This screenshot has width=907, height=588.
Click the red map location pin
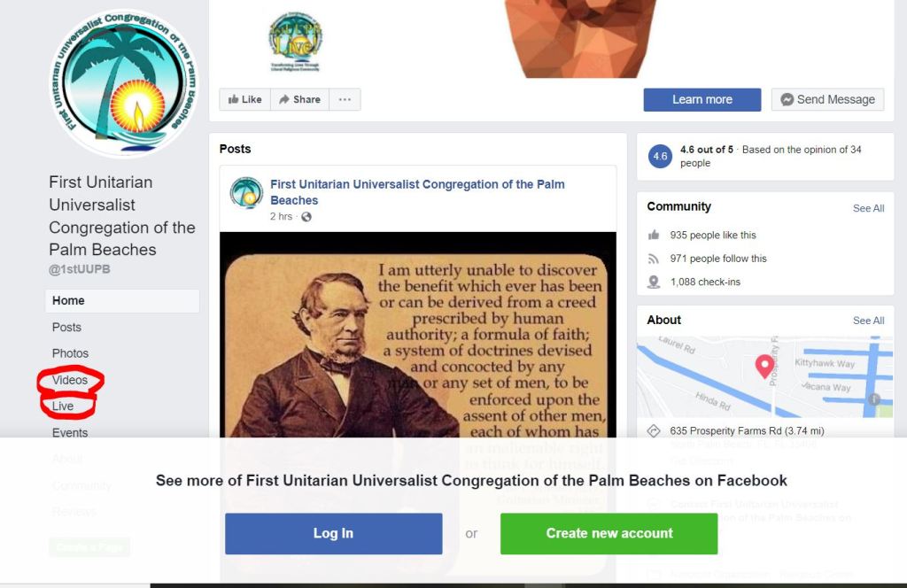[764, 366]
